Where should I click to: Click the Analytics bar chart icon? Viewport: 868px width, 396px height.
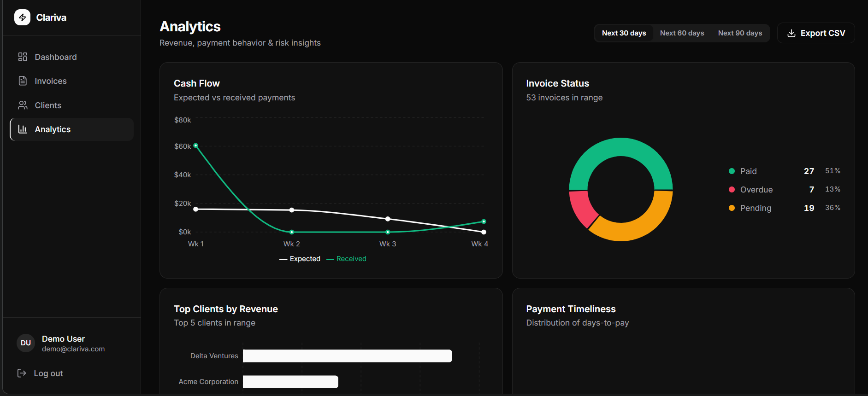click(x=23, y=129)
